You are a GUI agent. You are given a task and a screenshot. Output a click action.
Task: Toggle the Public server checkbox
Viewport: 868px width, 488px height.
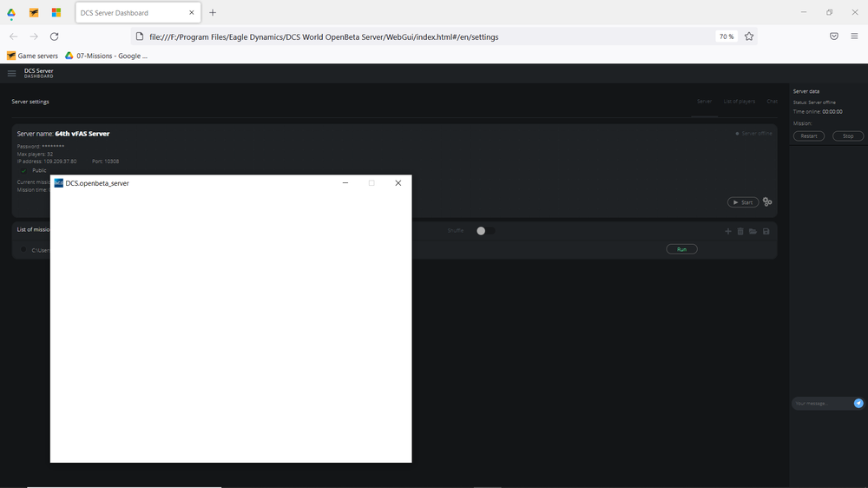23,170
